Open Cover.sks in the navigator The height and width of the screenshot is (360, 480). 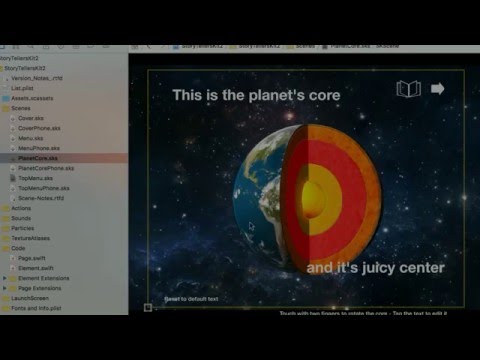(31, 118)
